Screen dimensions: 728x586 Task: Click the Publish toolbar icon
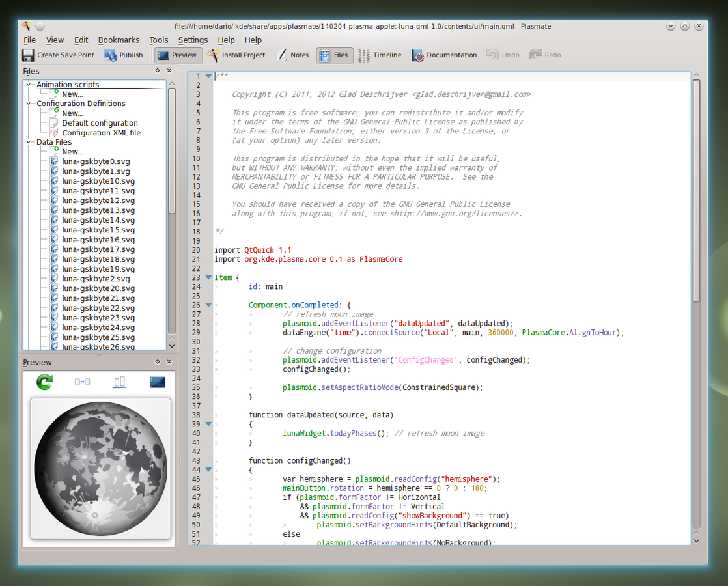click(111, 55)
